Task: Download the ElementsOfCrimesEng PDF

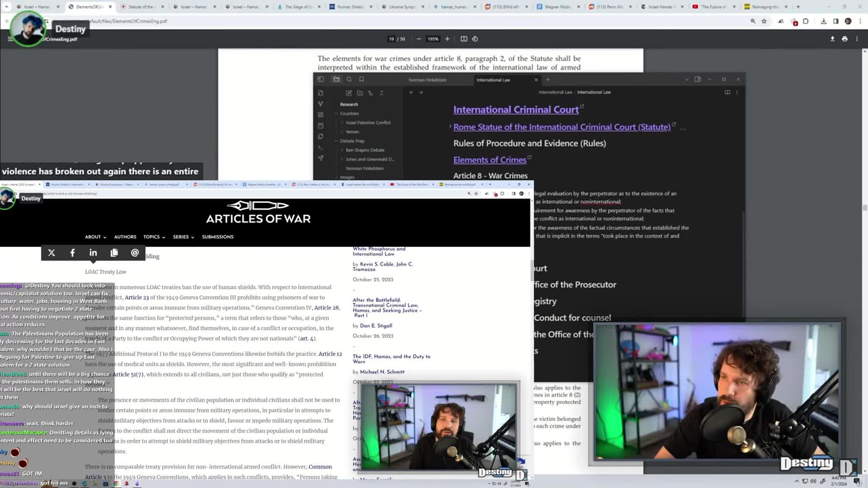Action: pyautogui.click(x=832, y=39)
